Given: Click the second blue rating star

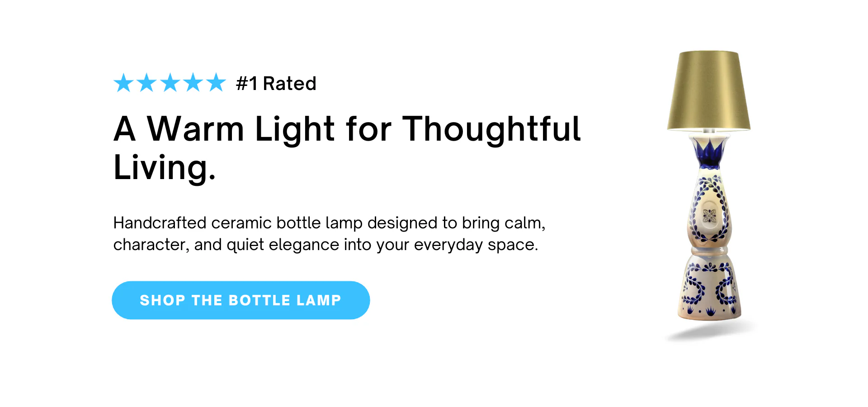Looking at the screenshot, I should 146,83.
